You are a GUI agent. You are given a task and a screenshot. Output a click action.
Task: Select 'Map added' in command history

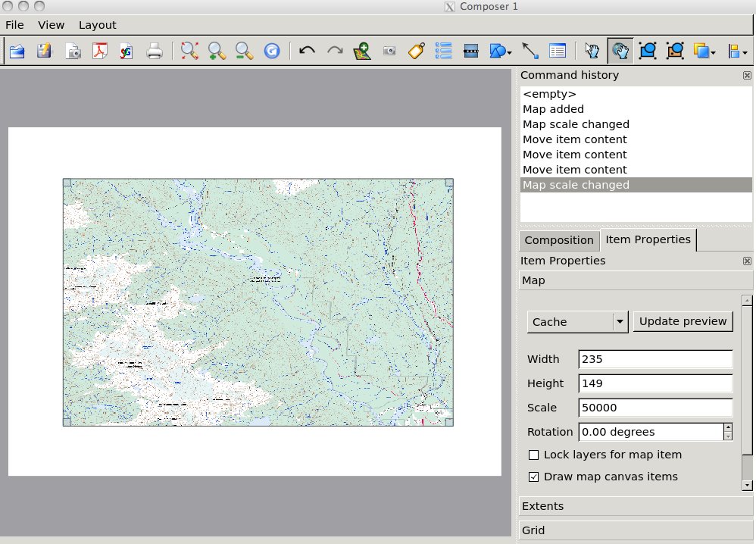[553, 109]
